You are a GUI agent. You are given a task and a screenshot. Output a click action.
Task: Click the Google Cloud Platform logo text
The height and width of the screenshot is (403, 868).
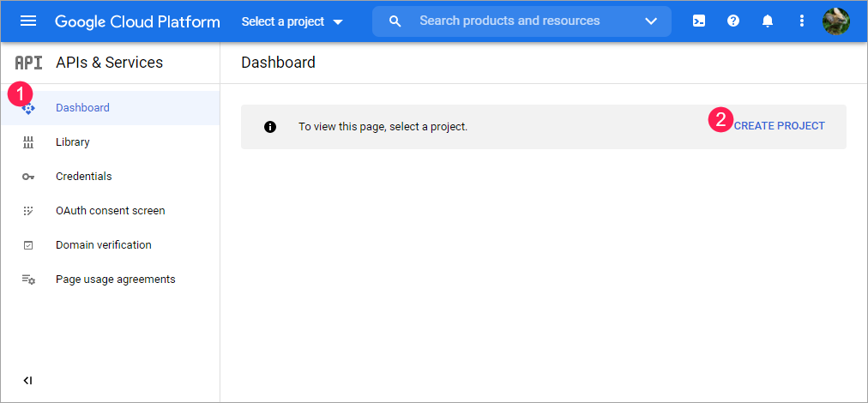137,21
